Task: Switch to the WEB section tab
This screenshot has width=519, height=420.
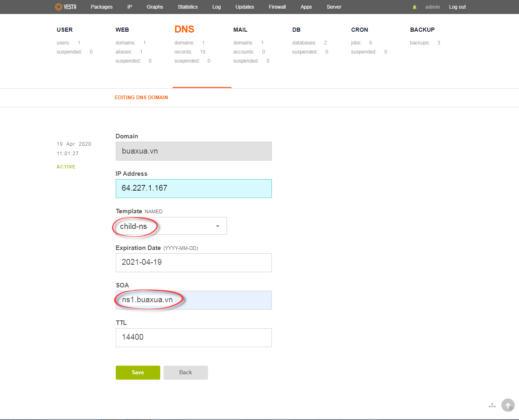Action: click(122, 30)
